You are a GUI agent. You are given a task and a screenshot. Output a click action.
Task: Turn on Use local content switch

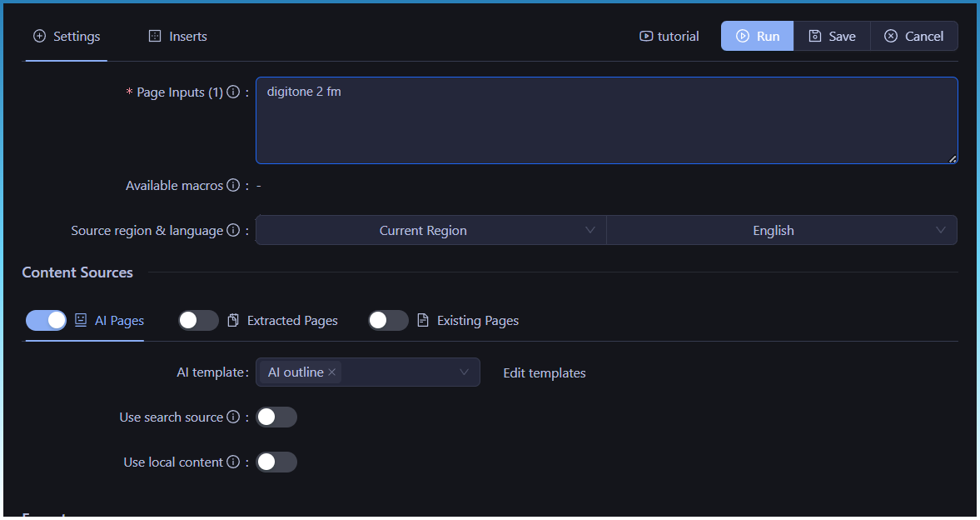pos(276,462)
